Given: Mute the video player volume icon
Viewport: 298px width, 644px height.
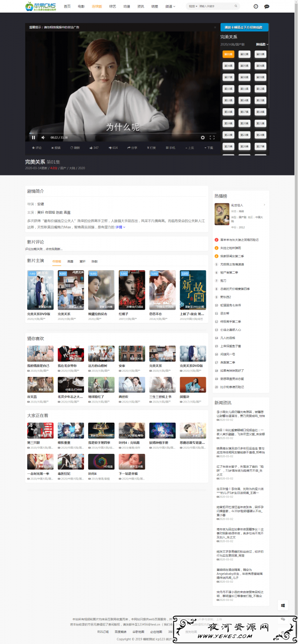Looking at the screenshot, I should pos(43,137).
